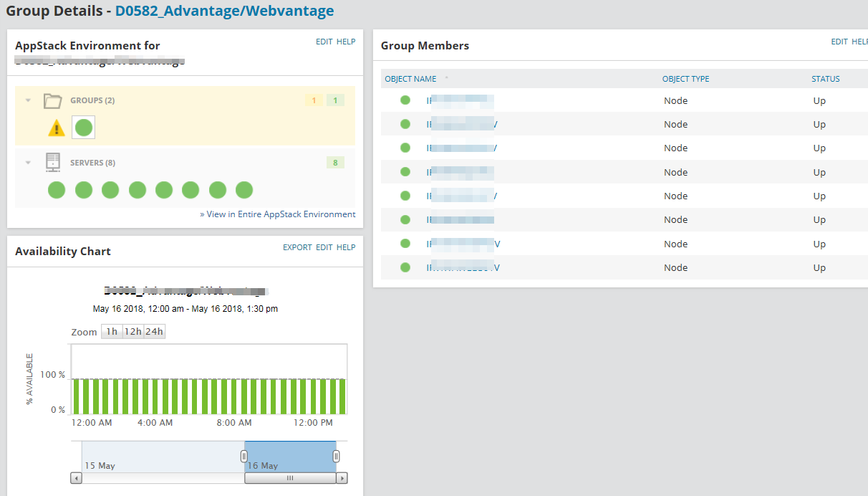Click the Groups folder icon in AppStack

point(53,101)
